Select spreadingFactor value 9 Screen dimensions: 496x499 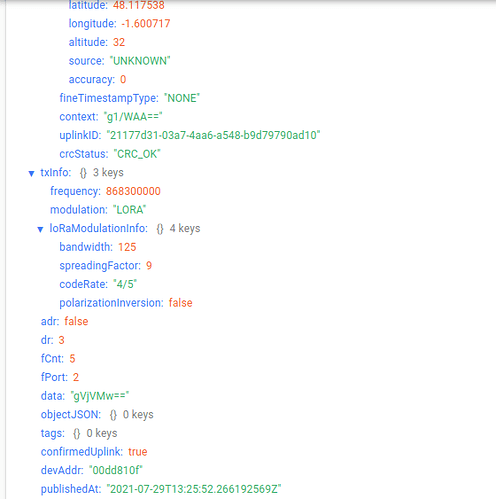[x=149, y=266]
